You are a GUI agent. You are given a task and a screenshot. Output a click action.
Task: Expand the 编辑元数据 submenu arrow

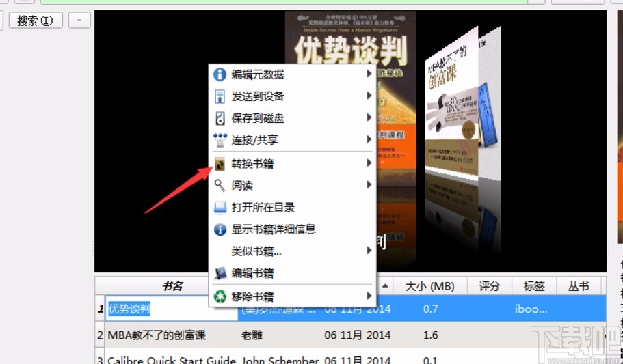coord(369,74)
